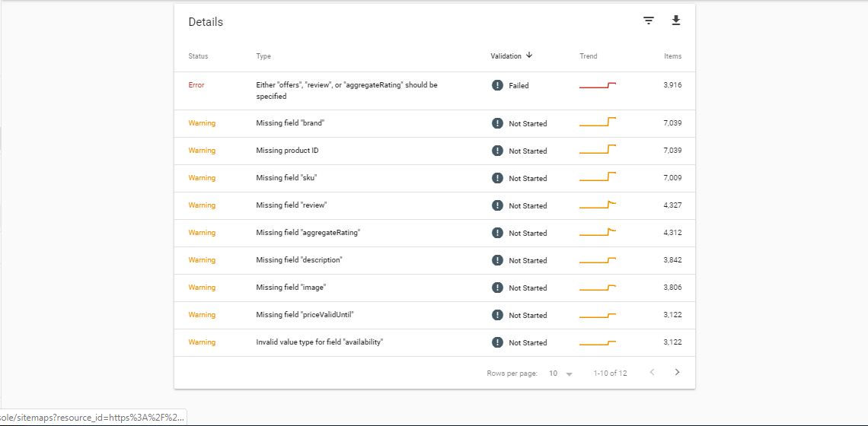
Task: Open the Invalid value type "availability" row
Action: pyautogui.click(x=435, y=343)
